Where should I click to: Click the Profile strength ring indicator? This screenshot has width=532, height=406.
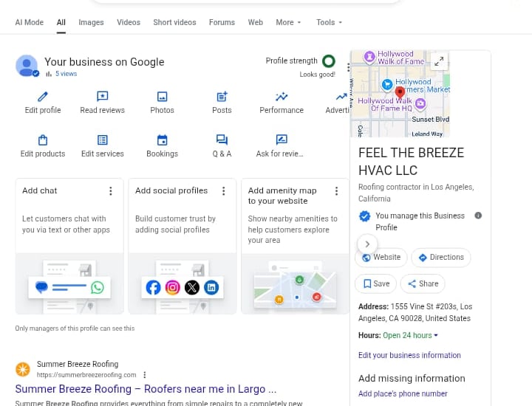point(328,61)
